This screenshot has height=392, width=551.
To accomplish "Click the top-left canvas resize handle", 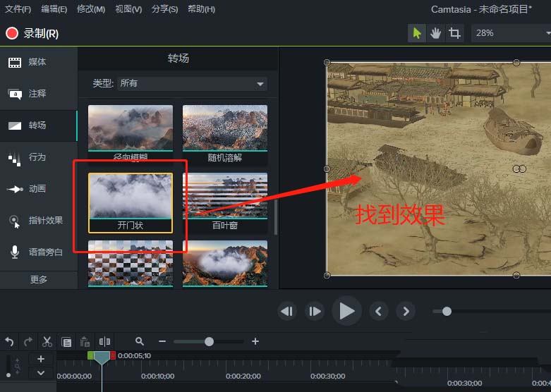I will 327,63.
